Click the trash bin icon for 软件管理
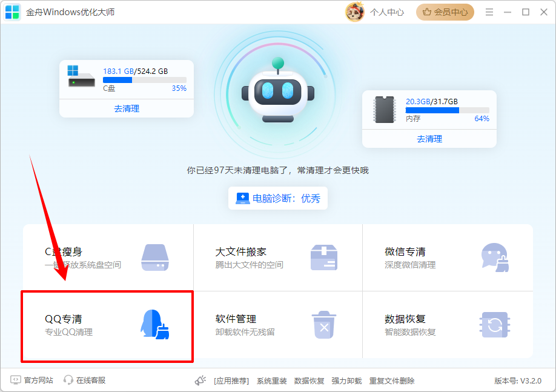556x392 pixels. [x=324, y=325]
